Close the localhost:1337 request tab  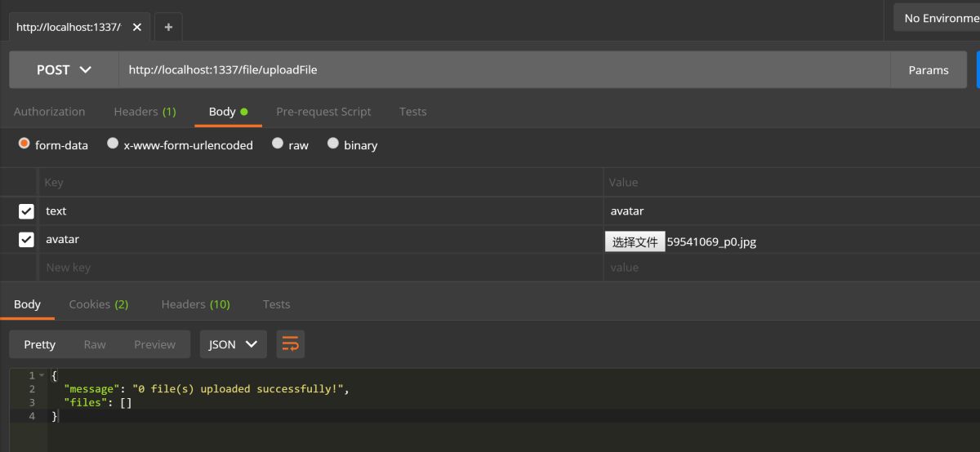tap(137, 27)
